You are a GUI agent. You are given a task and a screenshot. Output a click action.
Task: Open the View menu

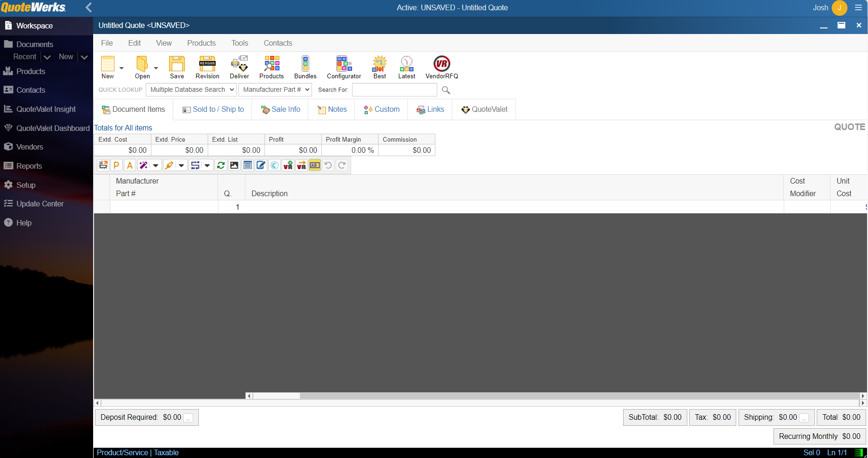(164, 43)
